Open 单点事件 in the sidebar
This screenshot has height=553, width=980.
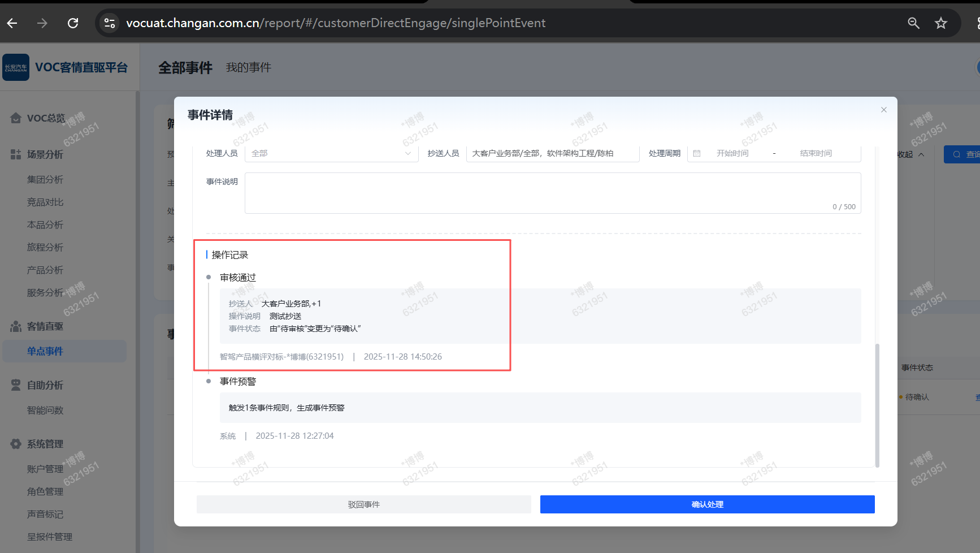45,351
